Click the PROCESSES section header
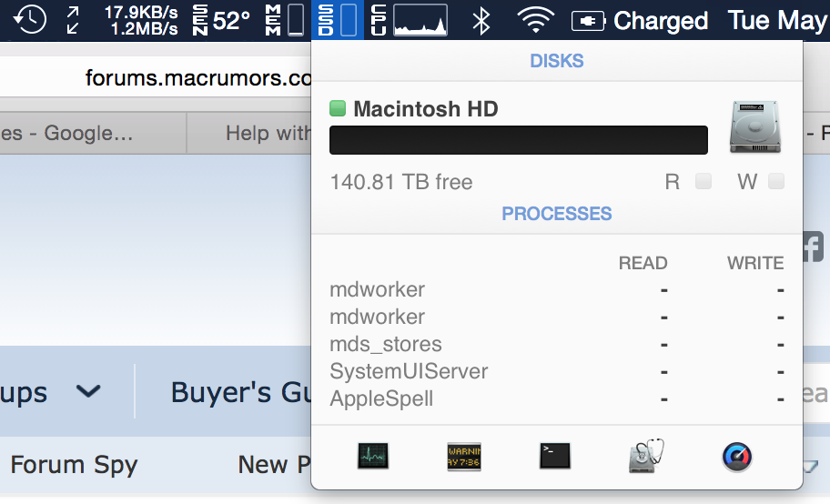The width and height of the screenshot is (830, 504). [557, 214]
